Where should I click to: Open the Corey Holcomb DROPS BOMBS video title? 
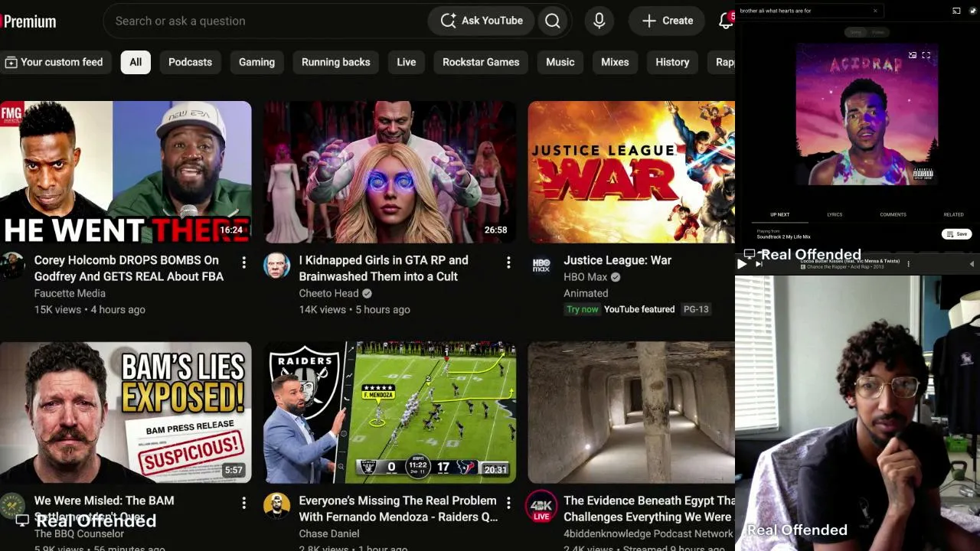(x=129, y=268)
